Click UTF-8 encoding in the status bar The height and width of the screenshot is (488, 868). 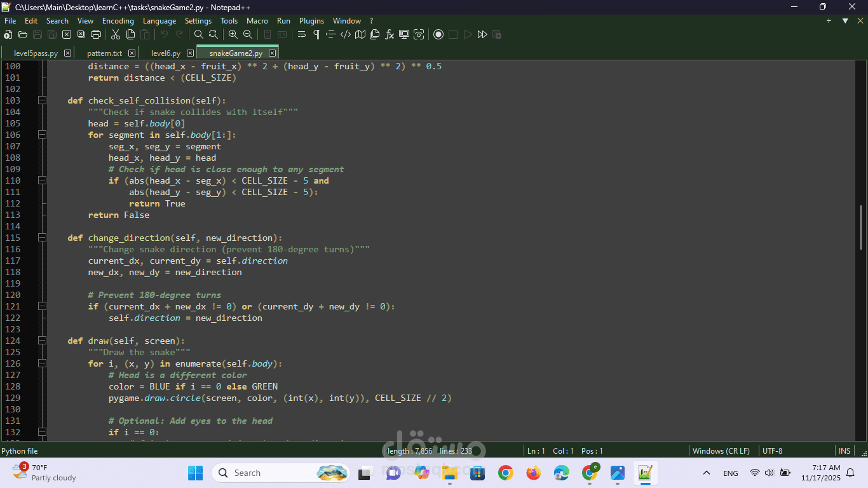pos(772,451)
